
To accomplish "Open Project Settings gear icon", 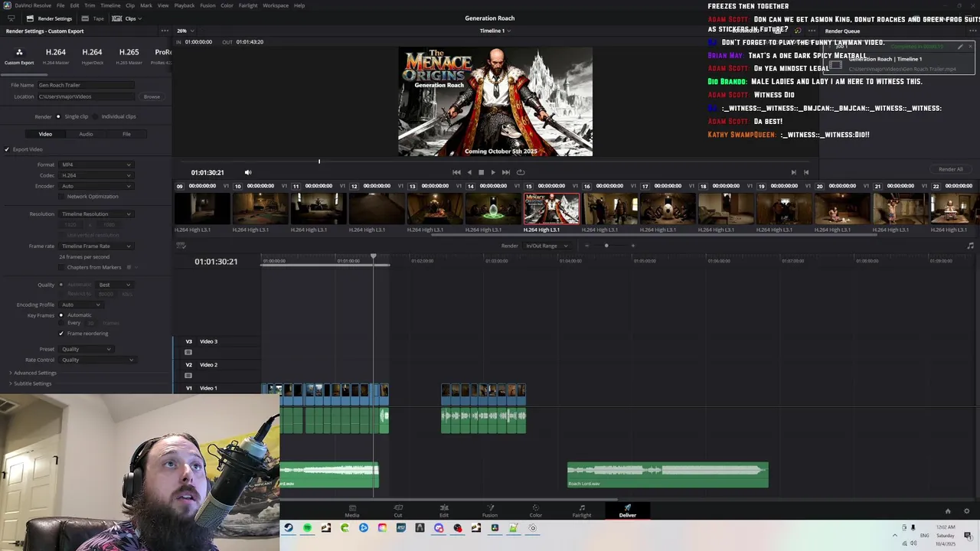I will click(966, 511).
